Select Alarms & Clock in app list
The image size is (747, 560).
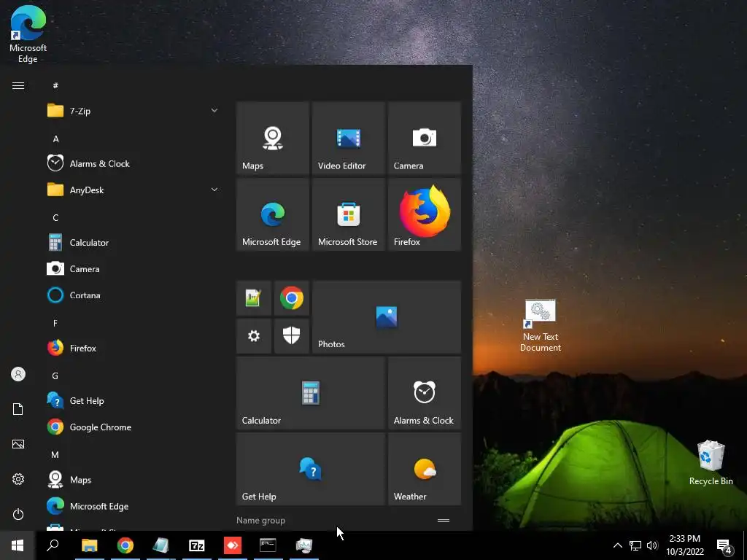(x=133, y=163)
